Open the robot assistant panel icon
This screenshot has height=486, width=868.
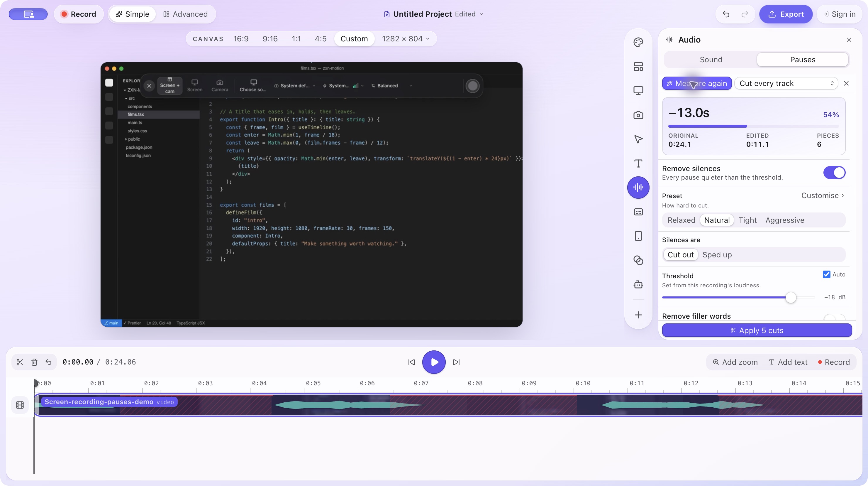click(x=638, y=285)
